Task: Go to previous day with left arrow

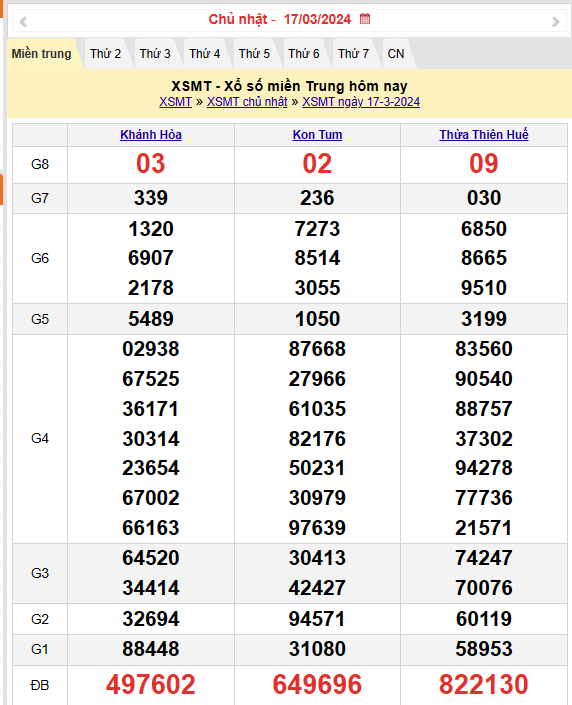Action: point(23,21)
